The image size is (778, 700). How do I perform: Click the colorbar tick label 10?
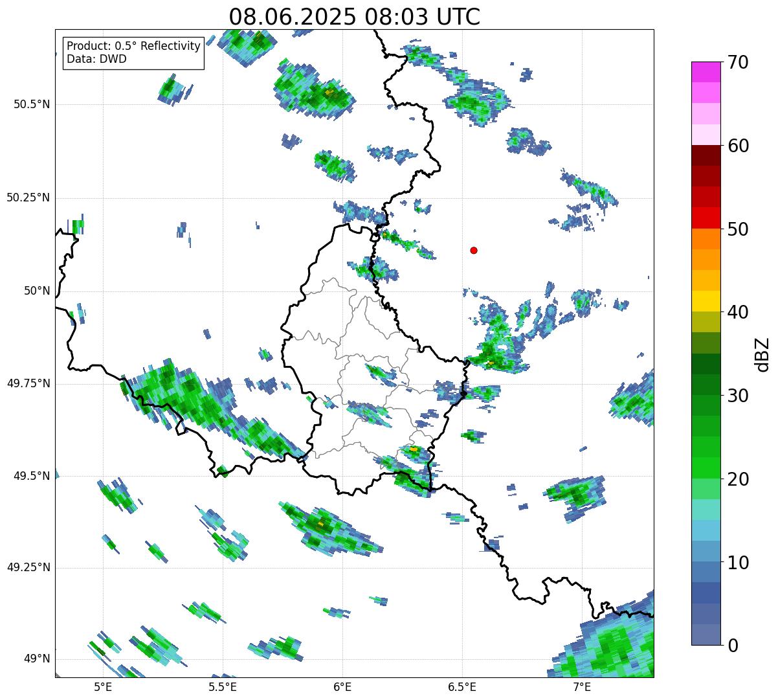tap(738, 562)
